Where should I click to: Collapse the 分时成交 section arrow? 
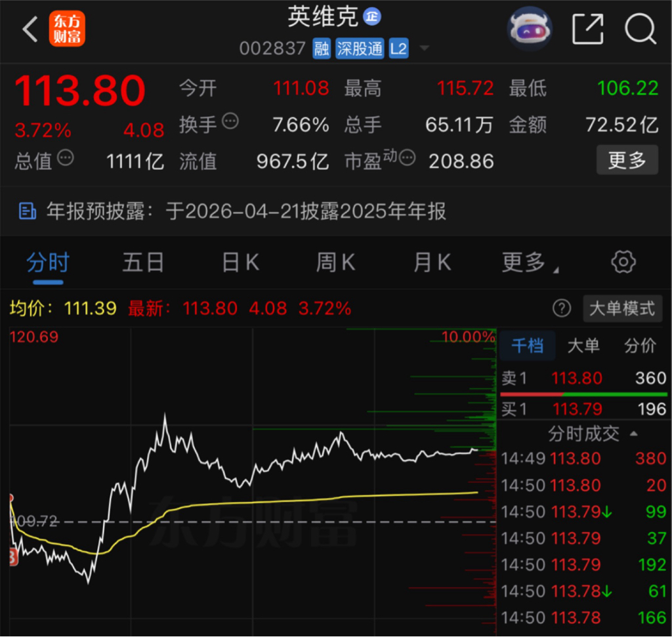(x=633, y=434)
